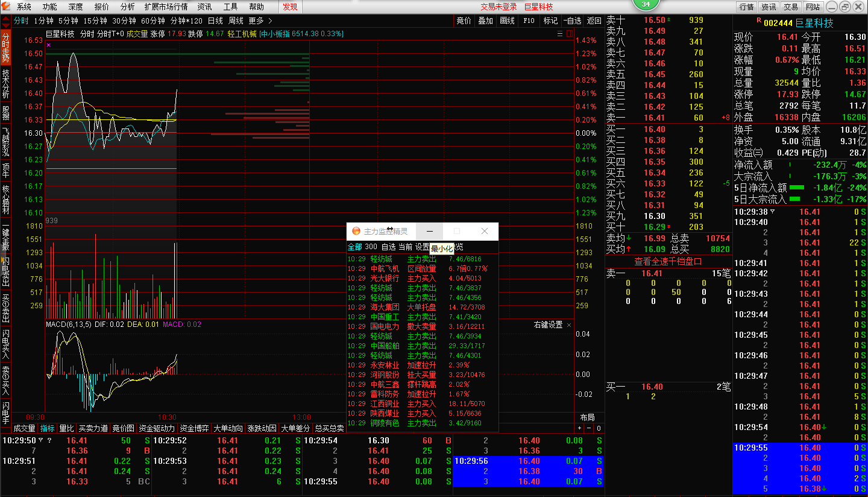Click 闪电卖出 in left sidebar

(x=6, y=271)
